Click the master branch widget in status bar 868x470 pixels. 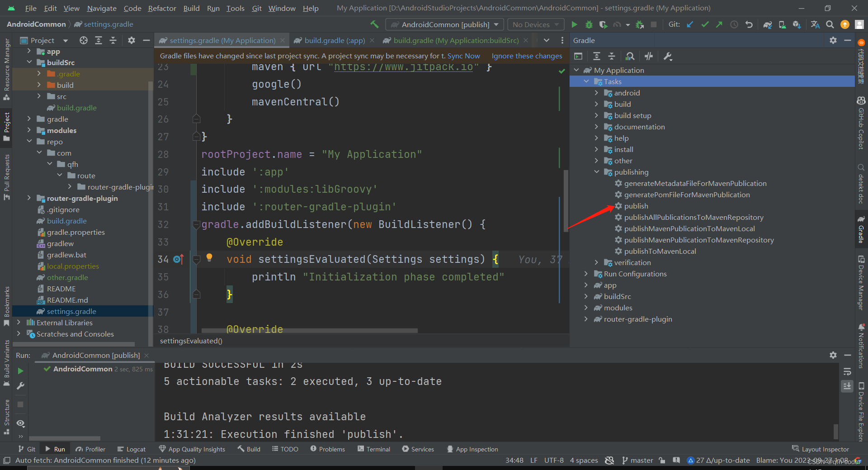637,461
